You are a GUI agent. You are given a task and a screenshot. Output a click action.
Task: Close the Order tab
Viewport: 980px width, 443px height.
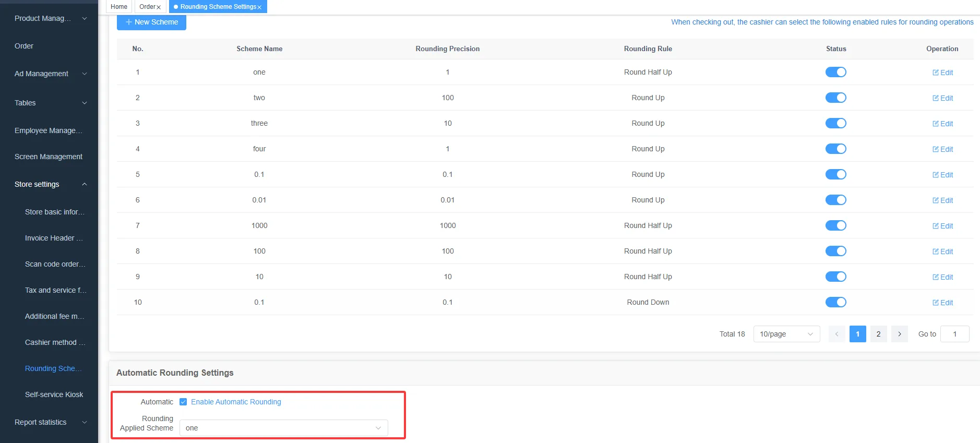point(159,7)
